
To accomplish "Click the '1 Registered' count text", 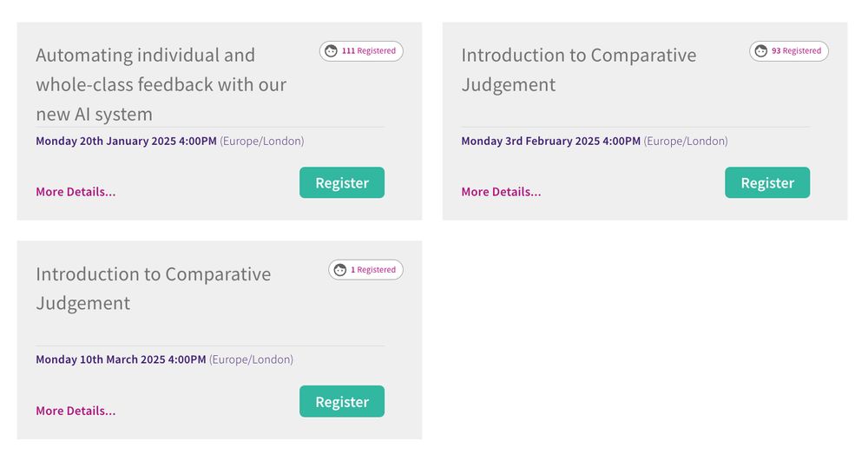I will (373, 270).
